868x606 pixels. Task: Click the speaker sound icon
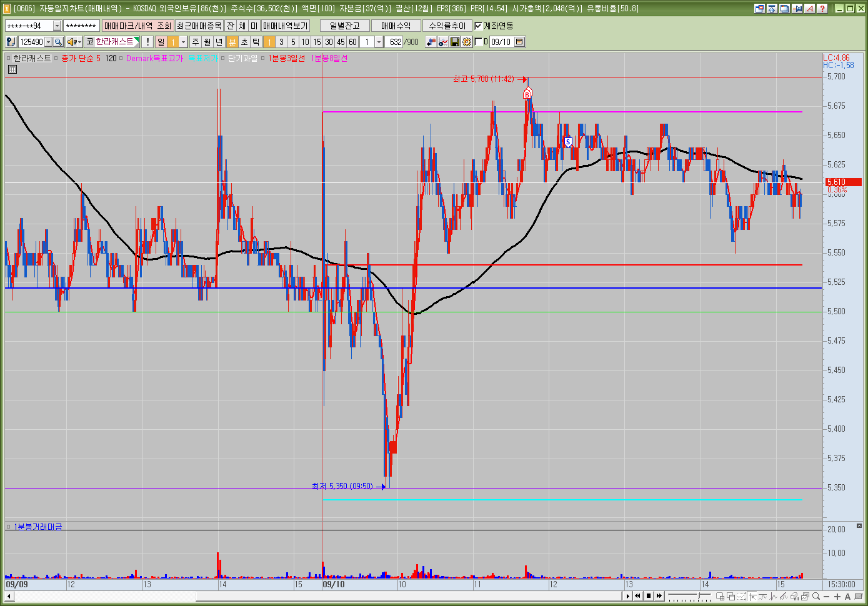[x=72, y=42]
